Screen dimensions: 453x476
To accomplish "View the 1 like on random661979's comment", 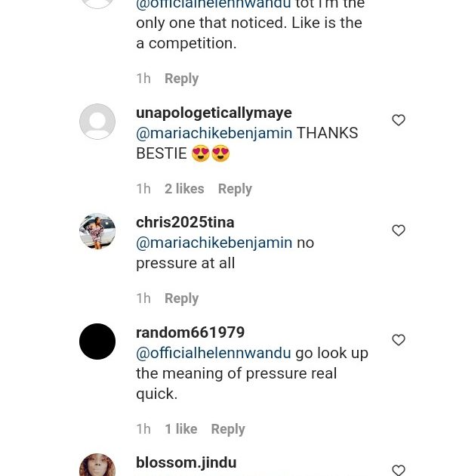I will (x=181, y=429).
